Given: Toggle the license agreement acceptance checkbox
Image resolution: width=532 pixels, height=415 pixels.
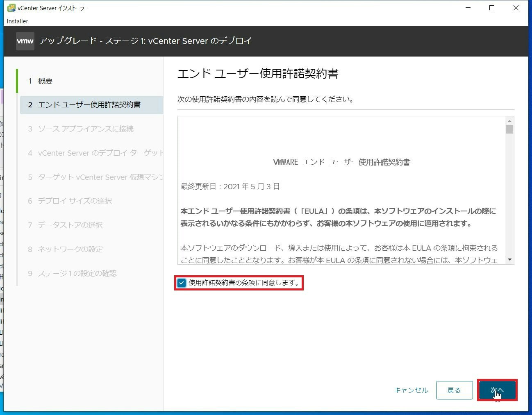Looking at the screenshot, I should point(182,283).
